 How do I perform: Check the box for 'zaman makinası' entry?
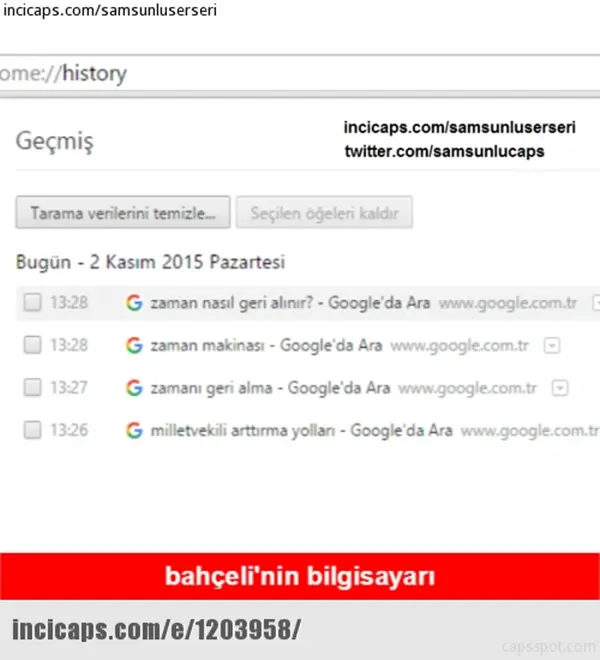tap(32, 345)
